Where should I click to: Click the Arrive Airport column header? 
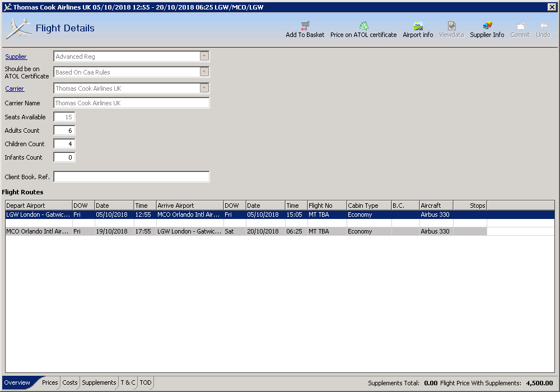click(x=190, y=206)
